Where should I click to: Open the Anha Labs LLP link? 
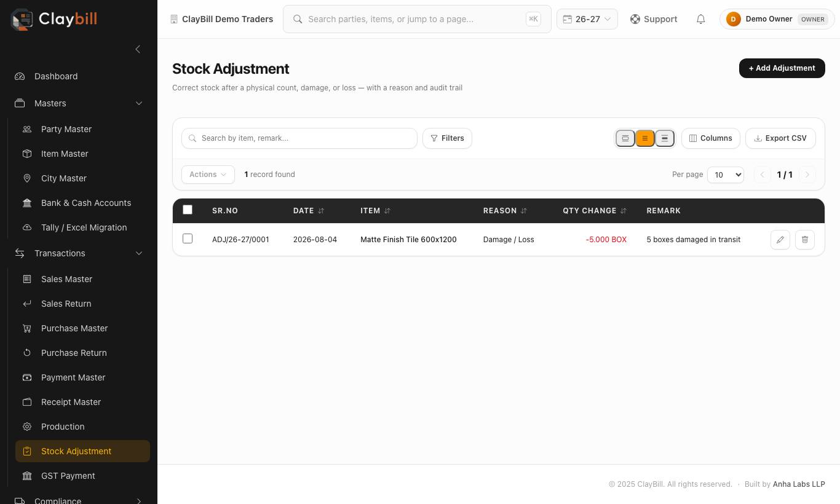(799, 484)
